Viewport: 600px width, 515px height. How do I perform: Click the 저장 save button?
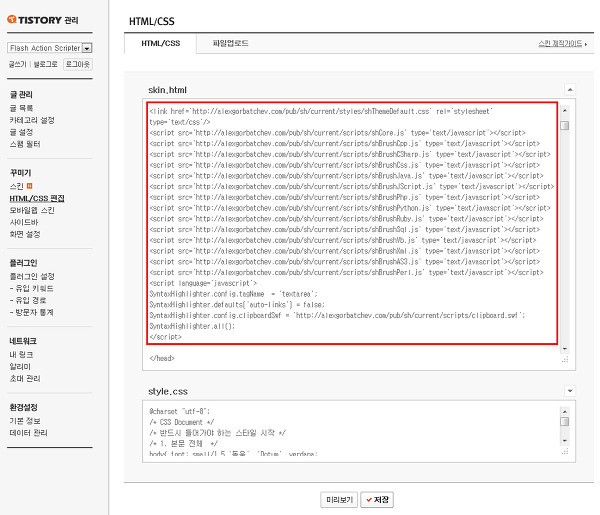377,500
